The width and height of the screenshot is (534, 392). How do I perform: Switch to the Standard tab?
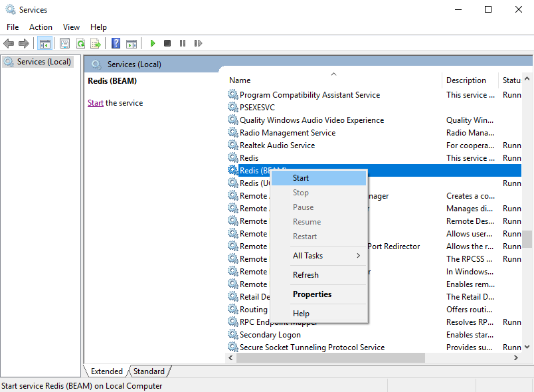(149, 371)
